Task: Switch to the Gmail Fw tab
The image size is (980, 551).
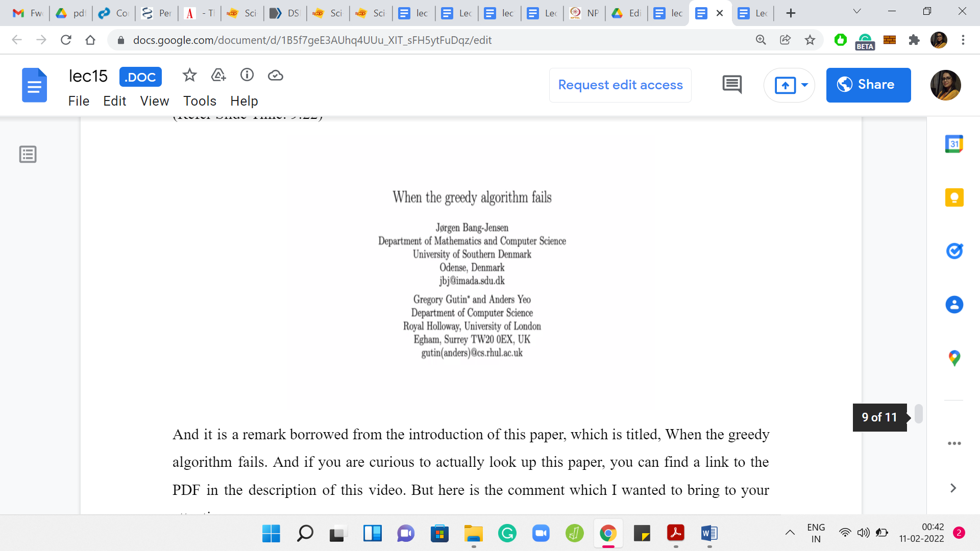Action: 28,13
